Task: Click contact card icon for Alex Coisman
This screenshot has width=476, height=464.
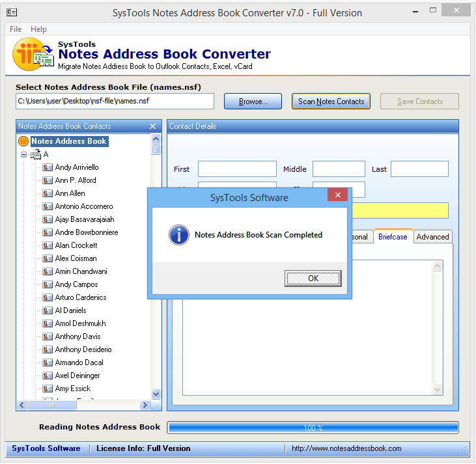Action: (48, 258)
